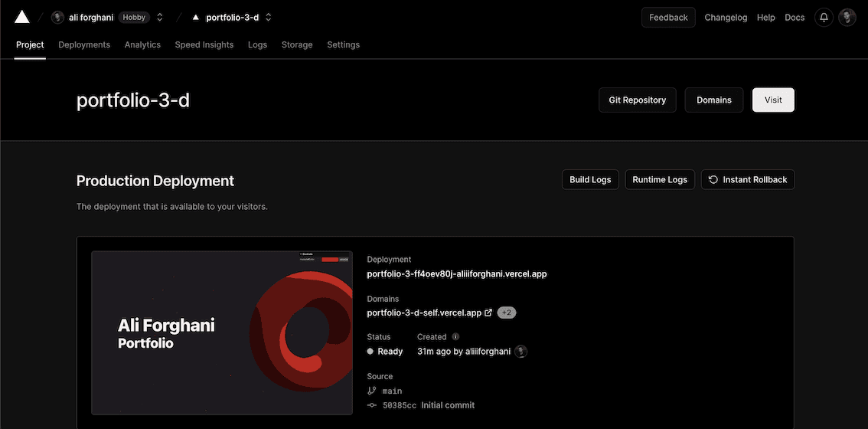Click ali forghani team avatar
The image size is (868, 429).
[x=57, y=17]
